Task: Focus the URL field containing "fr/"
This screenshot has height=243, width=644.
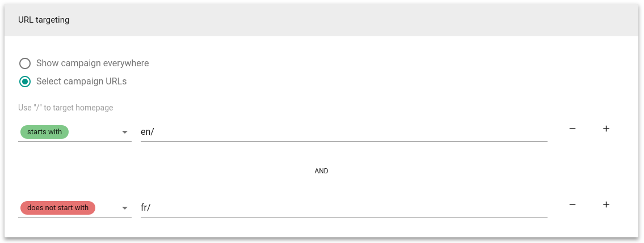Action: click(344, 208)
